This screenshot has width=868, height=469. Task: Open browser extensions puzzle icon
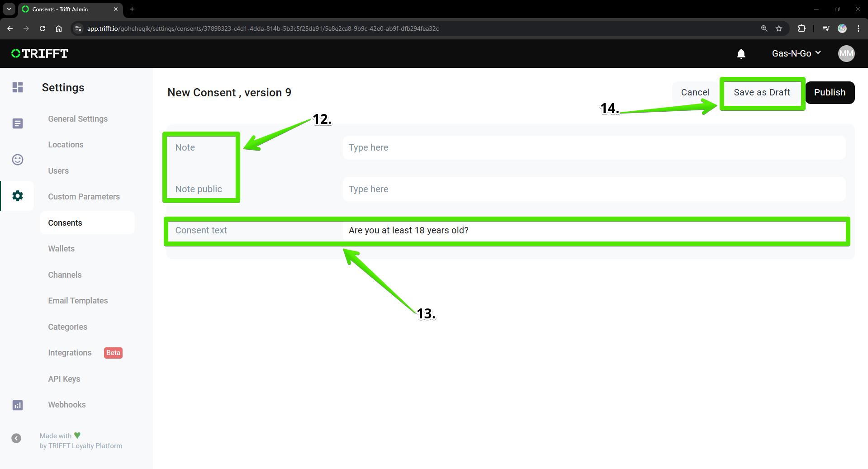pyautogui.click(x=802, y=28)
